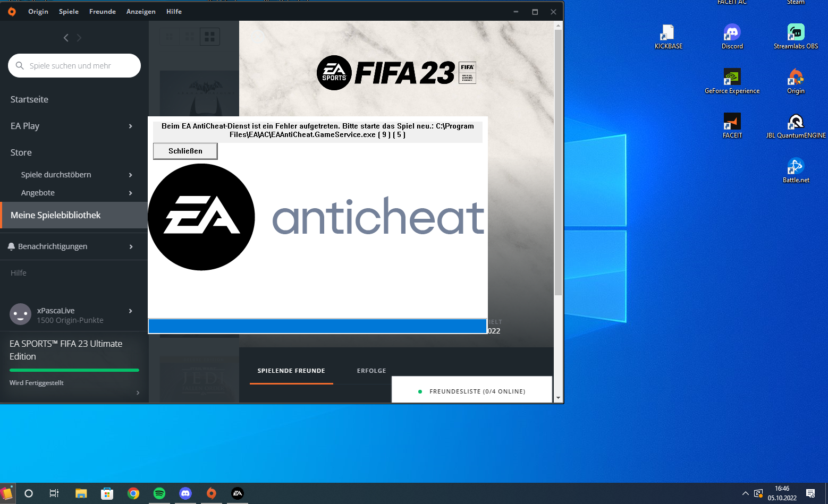Select the Batman Arkham Origins game tile

coord(199,93)
